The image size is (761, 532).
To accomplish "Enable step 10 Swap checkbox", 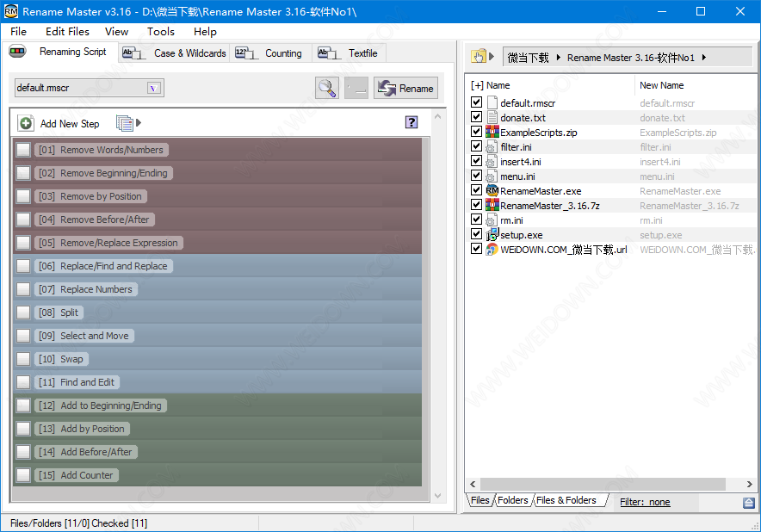I will click(x=23, y=359).
